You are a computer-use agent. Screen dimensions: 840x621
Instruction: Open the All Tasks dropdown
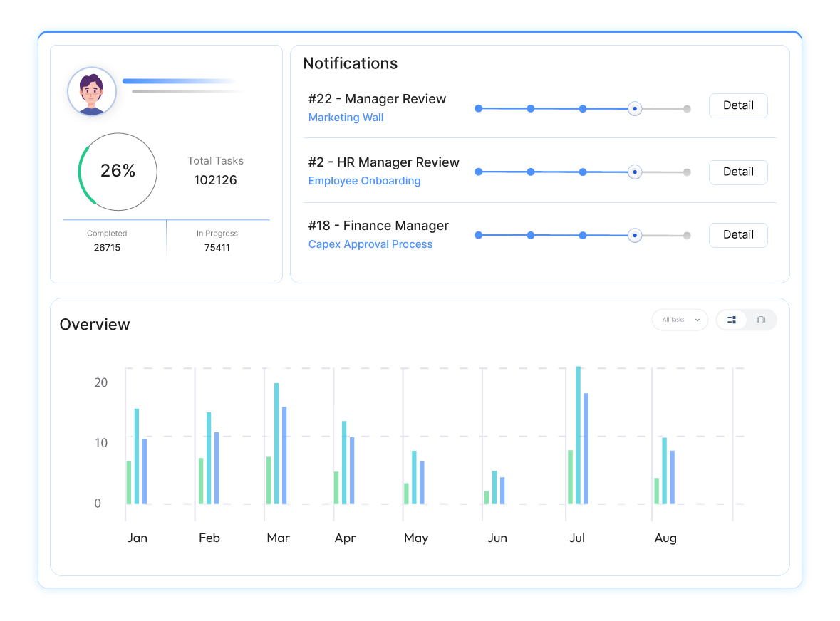679,320
